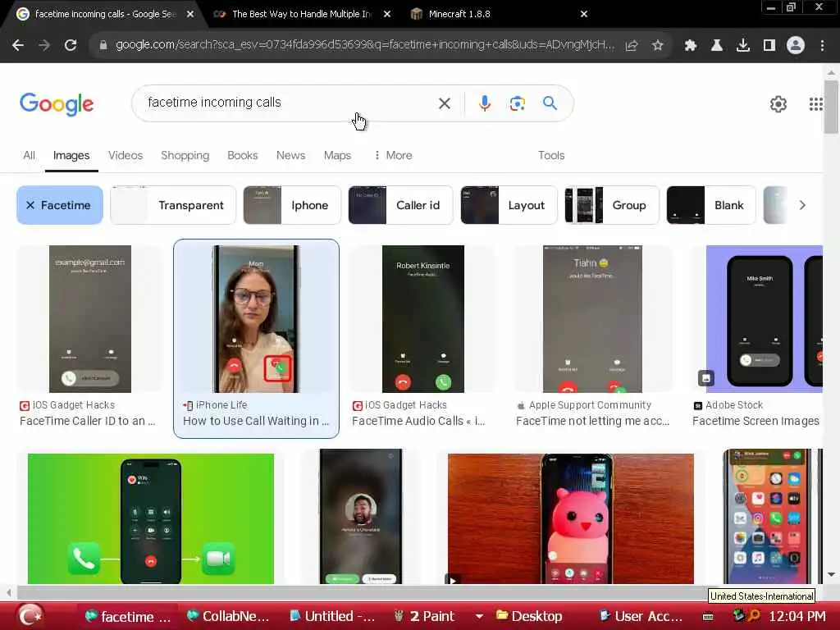The height and width of the screenshot is (630, 840).
Task: Open the Chrome profile avatar
Action: (x=796, y=46)
